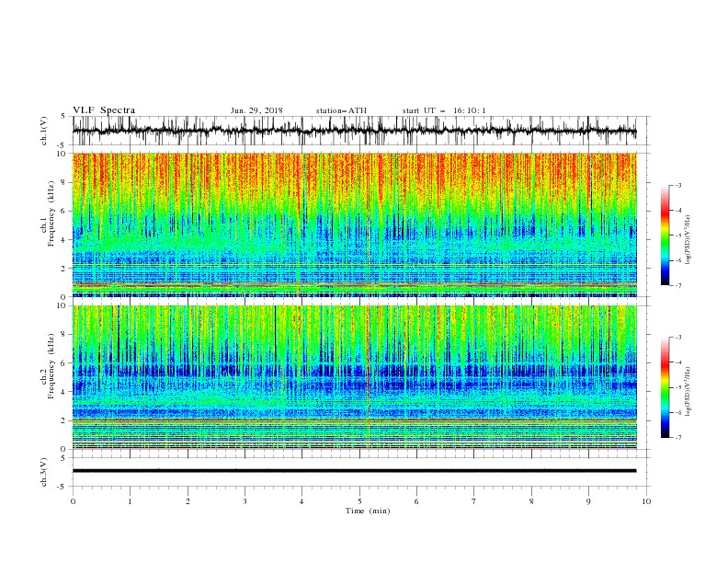728x563 pixels.
Task: Select the "start UT = 16:10:1" text
Action: 444,110
